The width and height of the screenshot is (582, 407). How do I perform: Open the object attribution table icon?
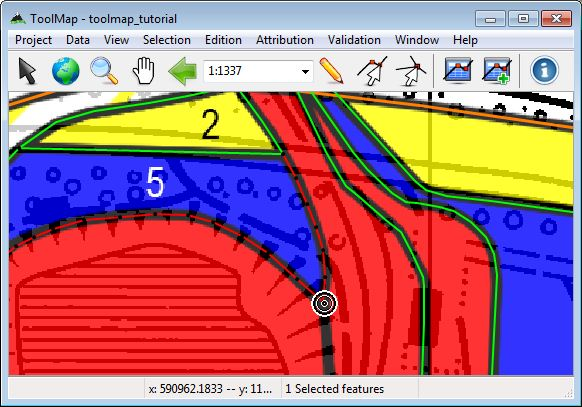[458, 70]
